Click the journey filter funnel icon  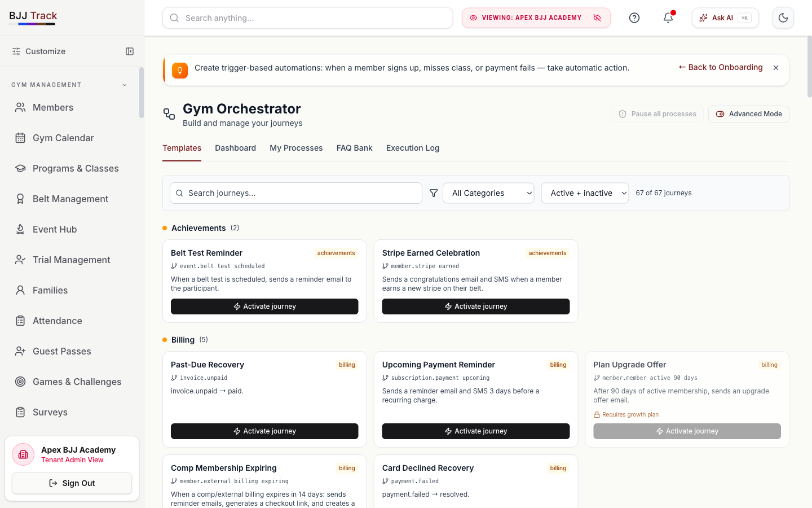pos(434,193)
